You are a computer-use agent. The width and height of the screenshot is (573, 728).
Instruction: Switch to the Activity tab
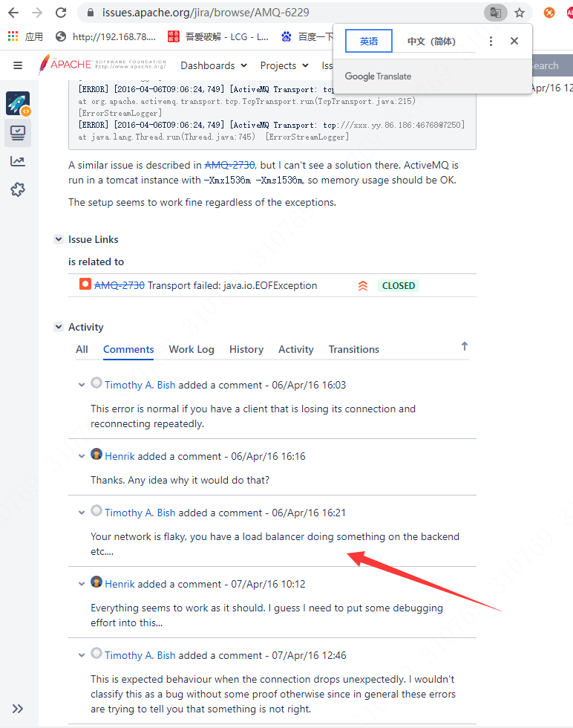point(296,349)
